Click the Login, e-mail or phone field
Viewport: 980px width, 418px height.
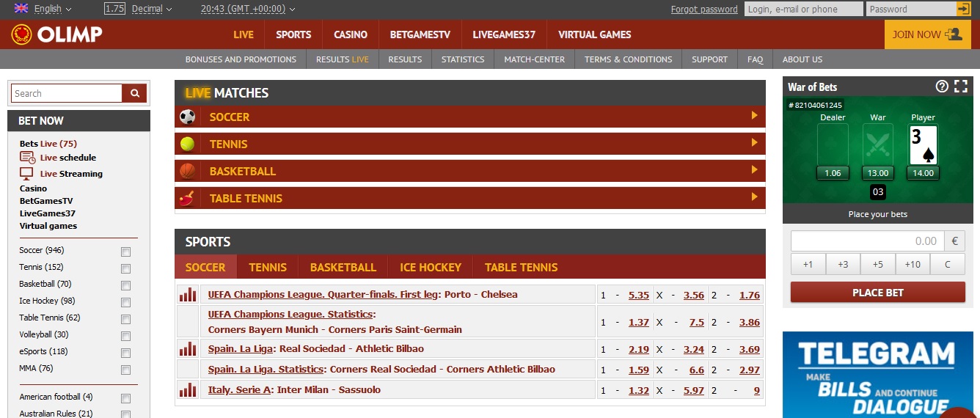[803, 9]
